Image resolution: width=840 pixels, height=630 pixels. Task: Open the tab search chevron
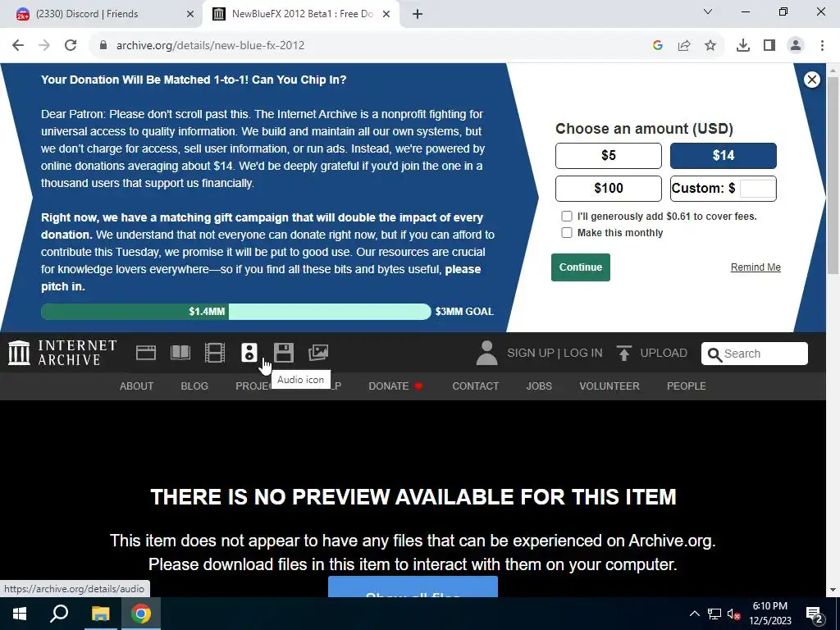click(x=708, y=11)
